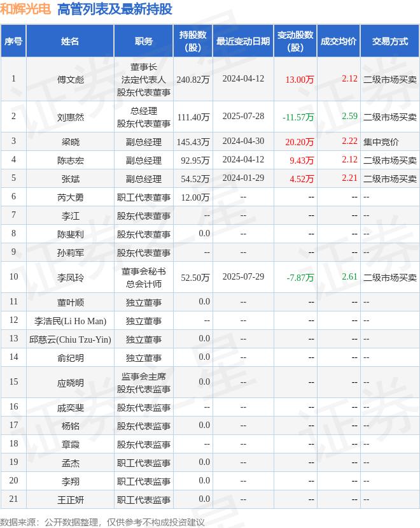The height and width of the screenshot is (528, 420).
Task: Click the name 孙莉军
Action: tap(71, 253)
